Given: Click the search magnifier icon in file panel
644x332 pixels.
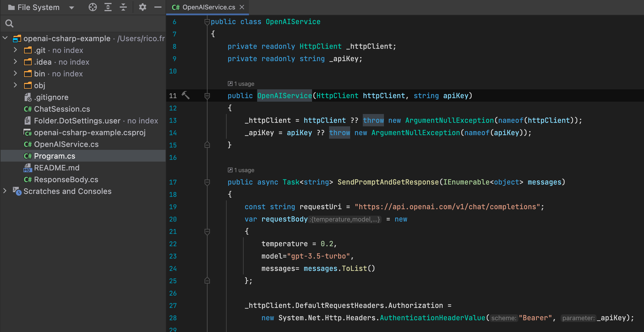Looking at the screenshot, I should click(9, 24).
